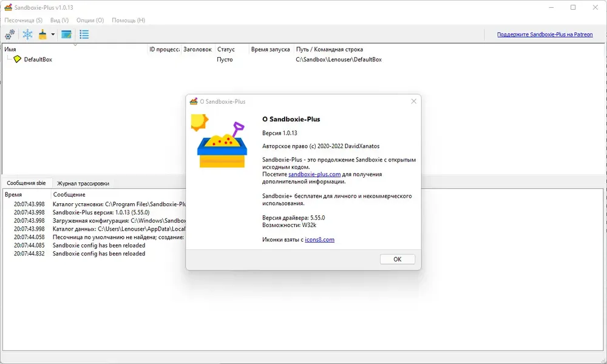Open the Опции (O) menu

(90, 20)
